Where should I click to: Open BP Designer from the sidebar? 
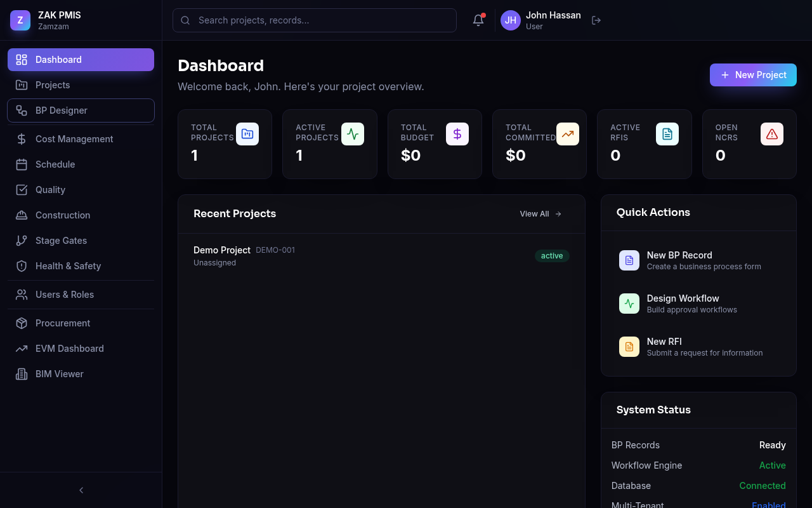coord(81,110)
